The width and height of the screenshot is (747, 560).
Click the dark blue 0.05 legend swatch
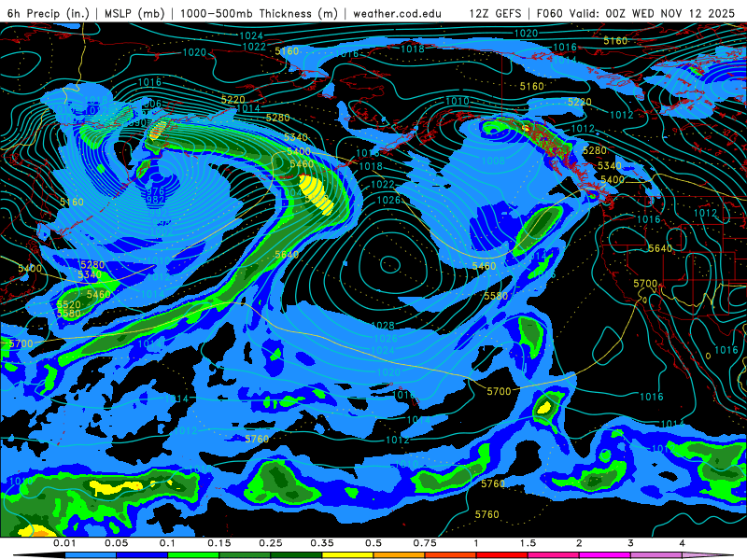point(142,555)
